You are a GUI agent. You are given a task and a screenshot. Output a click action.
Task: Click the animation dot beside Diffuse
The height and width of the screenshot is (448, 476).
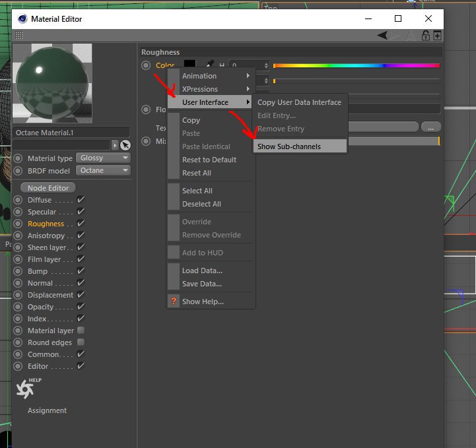18,200
